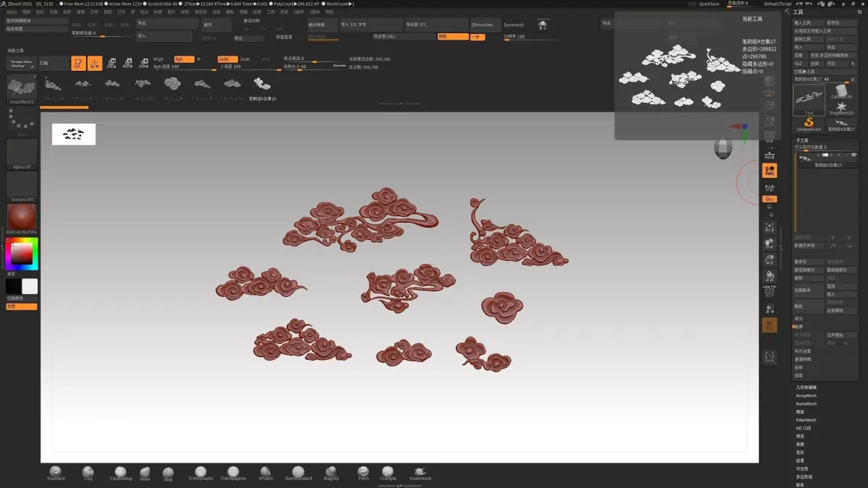Pick the TrimAdaptive brush
This screenshot has height=488, width=868.
point(233,474)
